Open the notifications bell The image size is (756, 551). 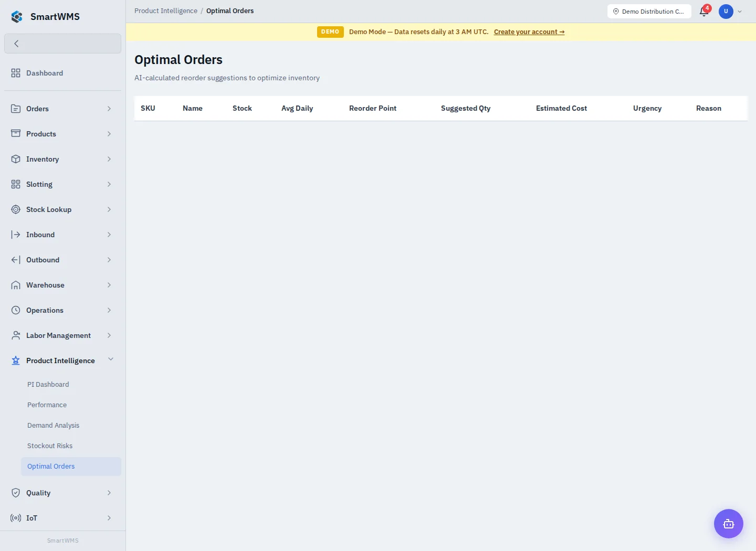[704, 12]
